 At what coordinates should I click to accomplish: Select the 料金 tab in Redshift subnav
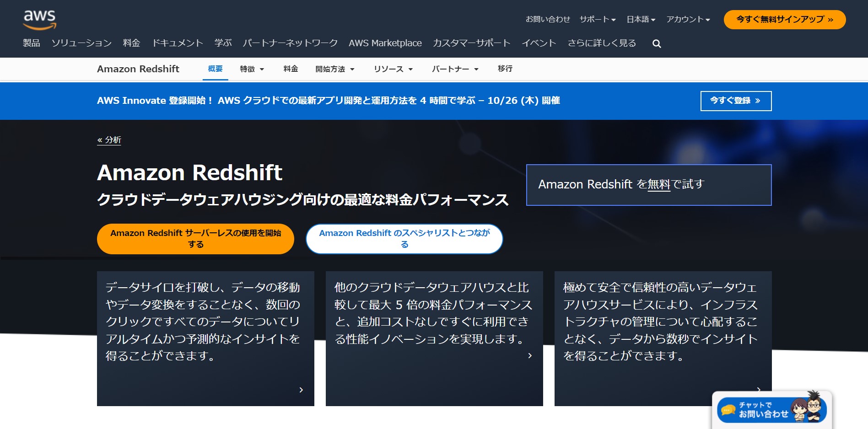pos(291,69)
